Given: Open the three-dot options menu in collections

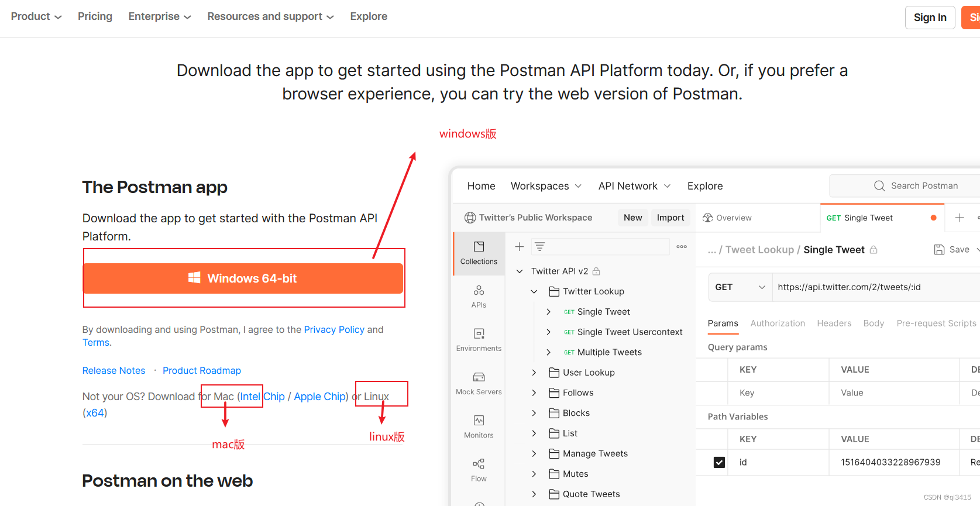Looking at the screenshot, I should click(x=682, y=247).
